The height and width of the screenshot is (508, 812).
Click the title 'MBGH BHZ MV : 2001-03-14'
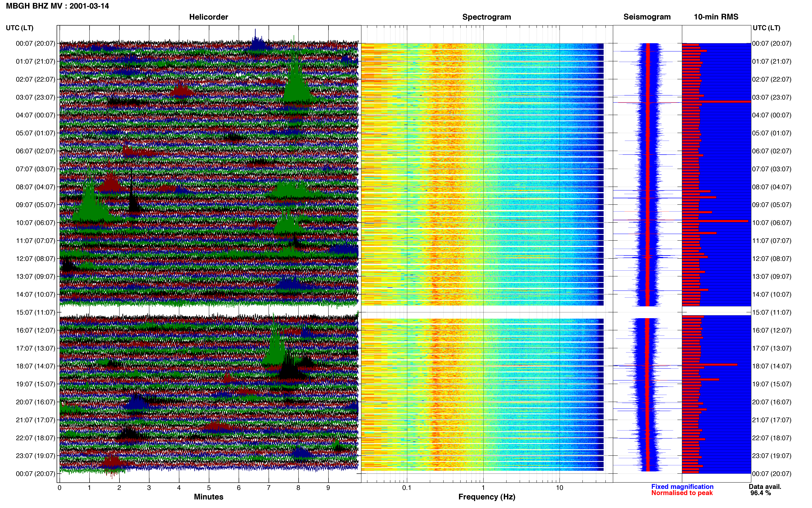(x=57, y=6)
